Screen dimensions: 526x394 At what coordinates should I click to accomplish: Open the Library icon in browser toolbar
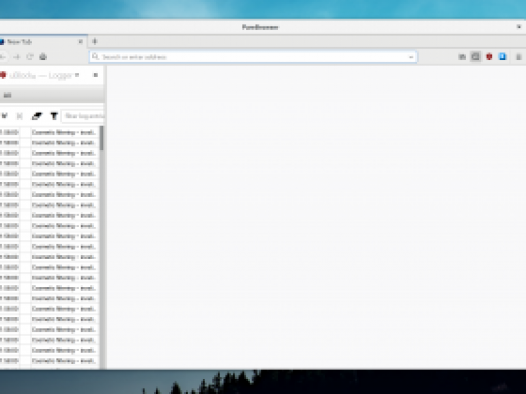pyautogui.click(x=462, y=57)
